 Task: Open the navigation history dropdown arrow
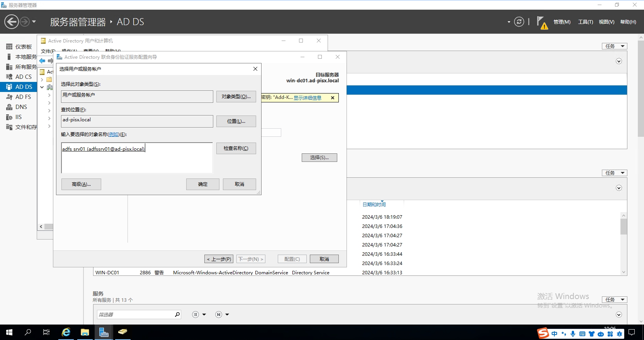[x=34, y=22]
